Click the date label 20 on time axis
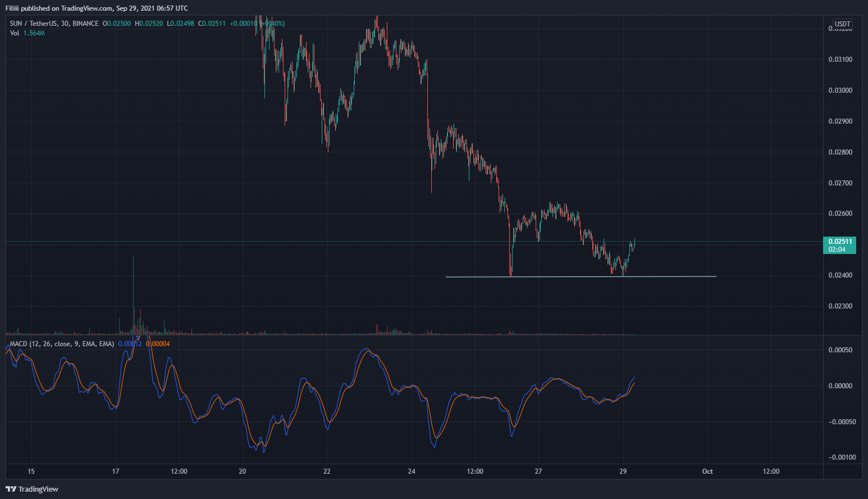Viewport: 868px width, 499px height. (x=243, y=471)
